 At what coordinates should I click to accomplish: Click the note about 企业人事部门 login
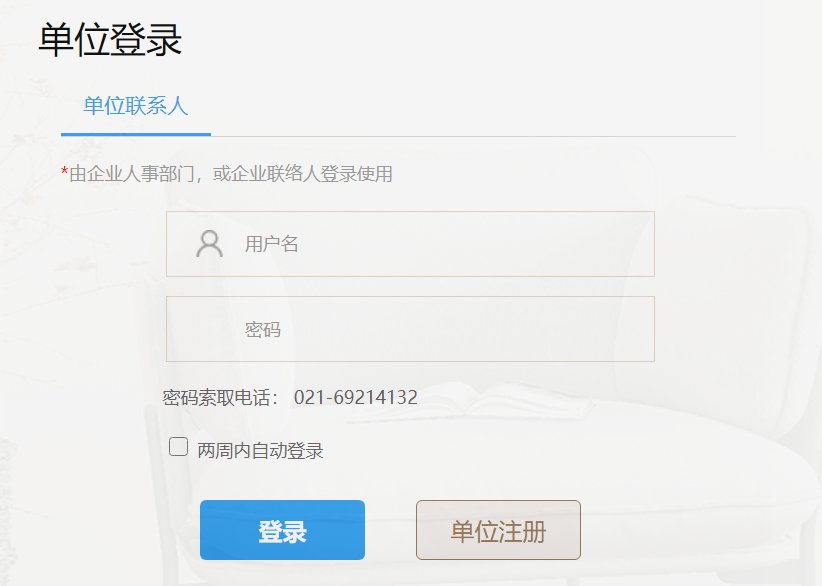click(230, 175)
